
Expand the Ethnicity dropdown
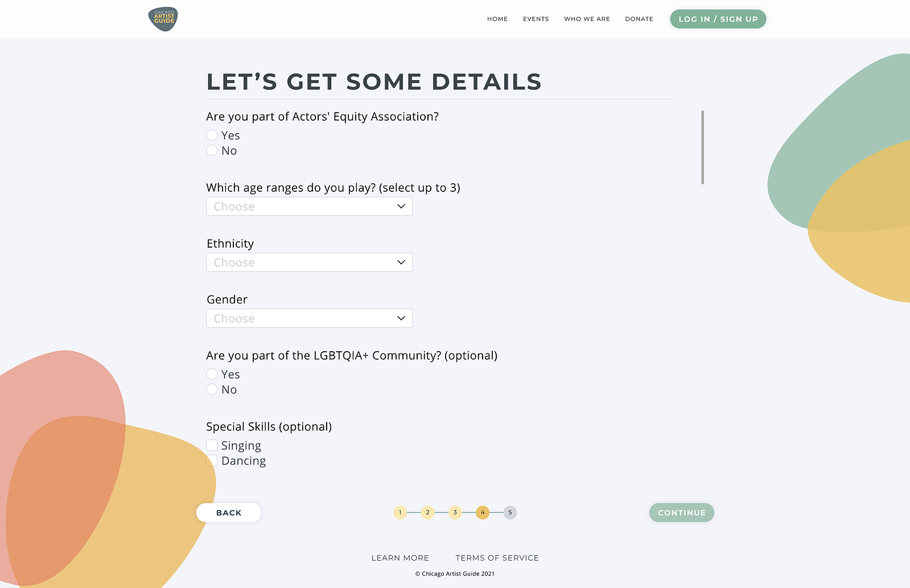(309, 262)
